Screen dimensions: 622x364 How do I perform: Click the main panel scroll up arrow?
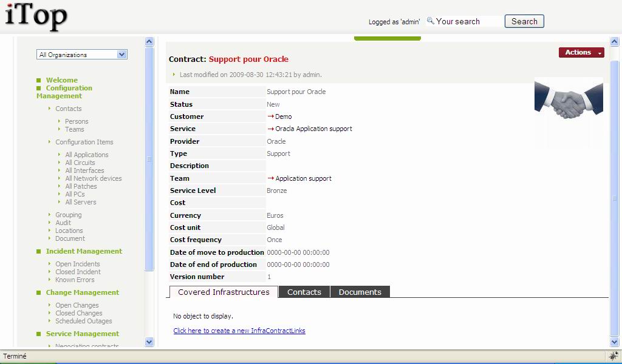click(614, 41)
